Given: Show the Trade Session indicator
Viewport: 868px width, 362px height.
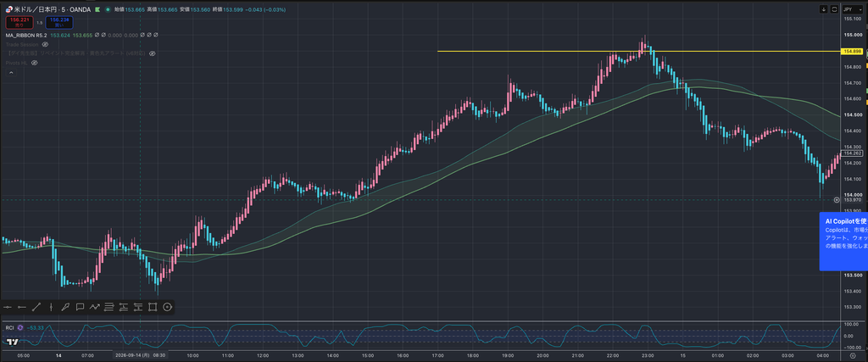Looking at the screenshot, I should coord(46,44).
